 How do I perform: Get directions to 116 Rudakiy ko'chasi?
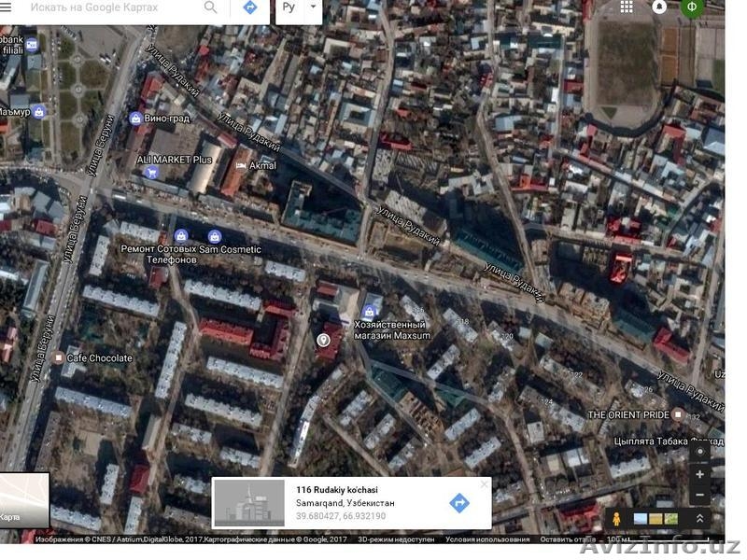click(458, 503)
